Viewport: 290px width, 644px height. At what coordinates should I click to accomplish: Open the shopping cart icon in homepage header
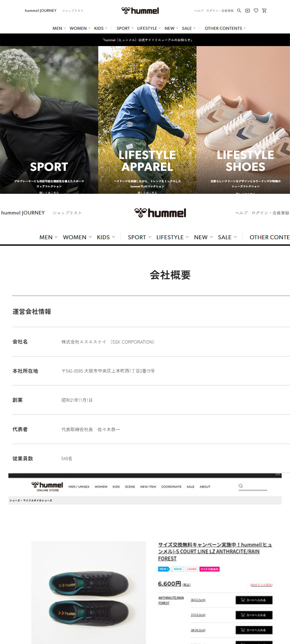[x=264, y=11]
